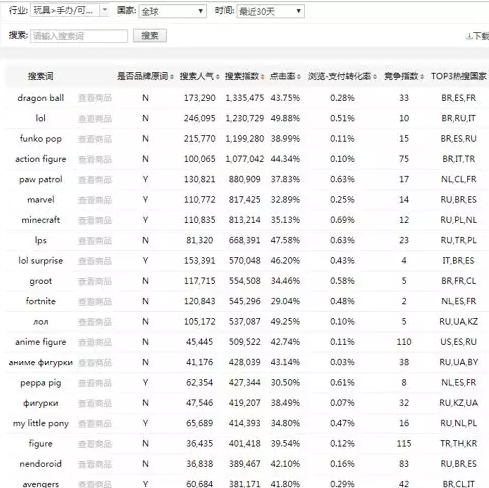
Task: Select the minecraft search term
Action: pyautogui.click(x=41, y=220)
